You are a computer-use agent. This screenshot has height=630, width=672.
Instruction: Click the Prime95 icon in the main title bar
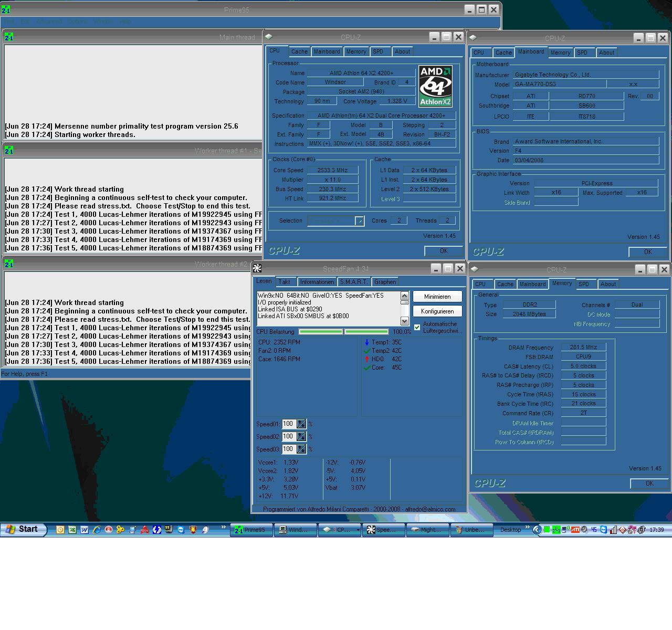tap(5, 10)
